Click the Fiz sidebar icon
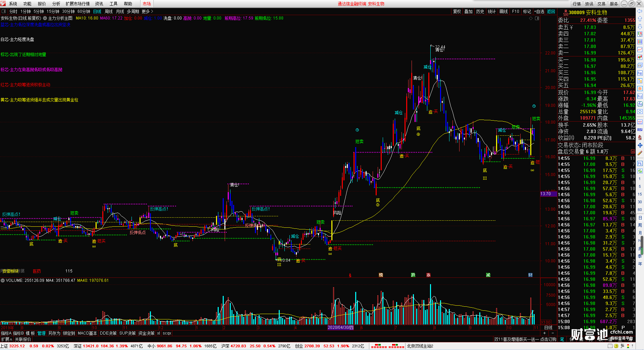644x350 pixels. pos(640,96)
